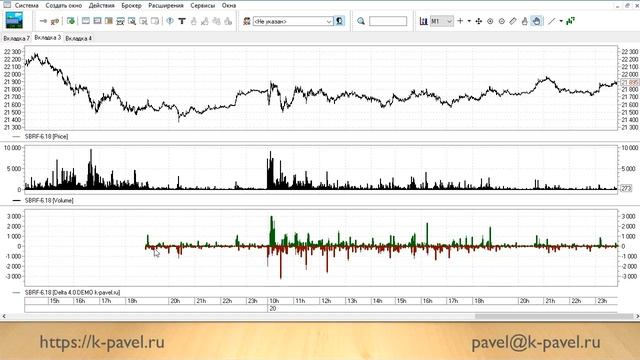Click the SBRF-6.18 [Volume] legend label
The height and width of the screenshot is (360, 640).
click(x=49, y=200)
